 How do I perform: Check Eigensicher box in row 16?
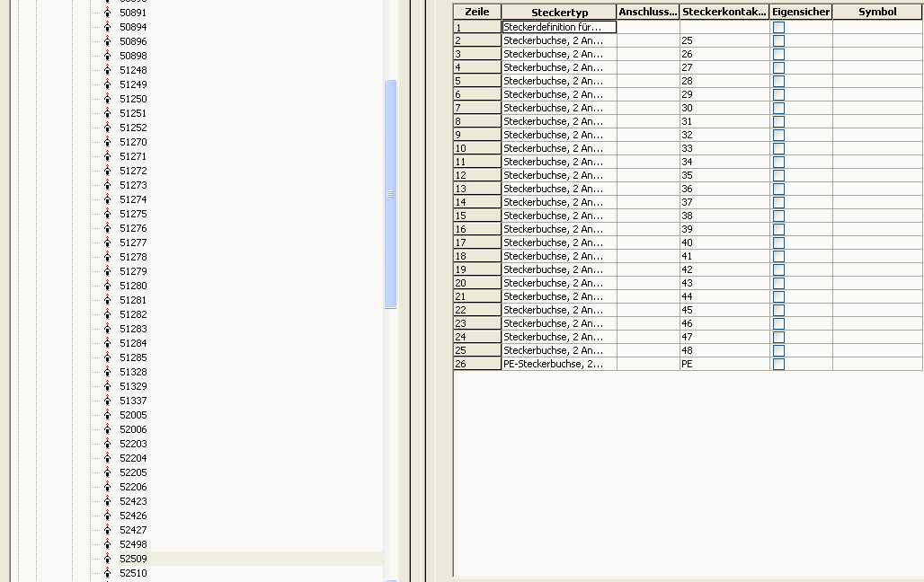click(x=778, y=229)
